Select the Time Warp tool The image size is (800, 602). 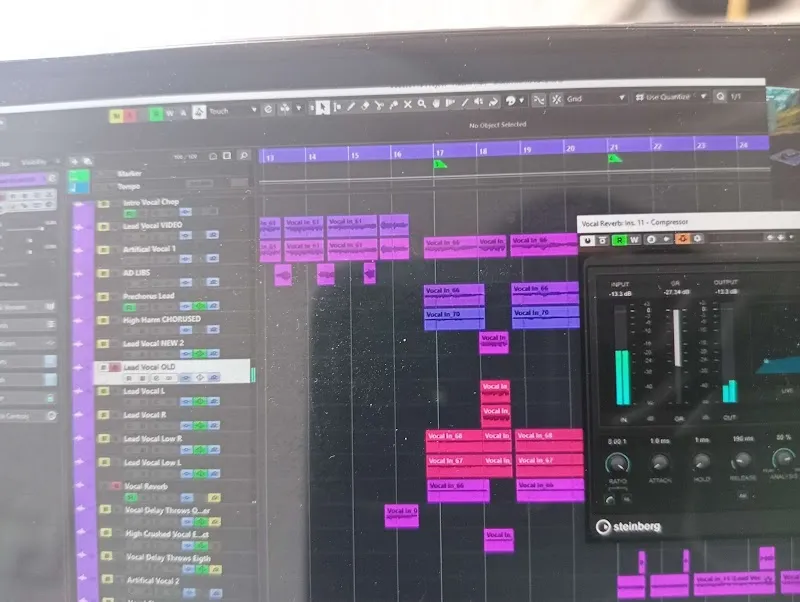pos(451,103)
